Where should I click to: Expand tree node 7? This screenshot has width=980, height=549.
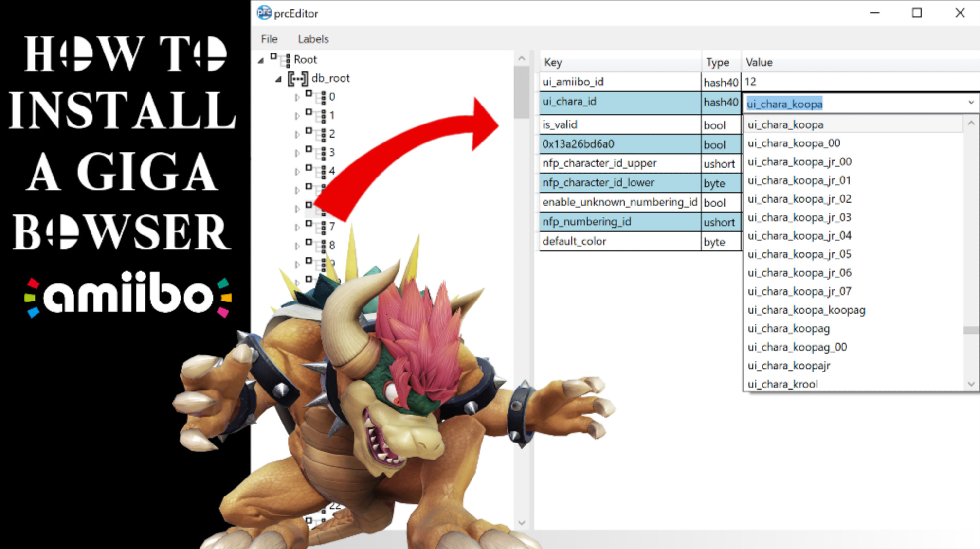pos(297,227)
